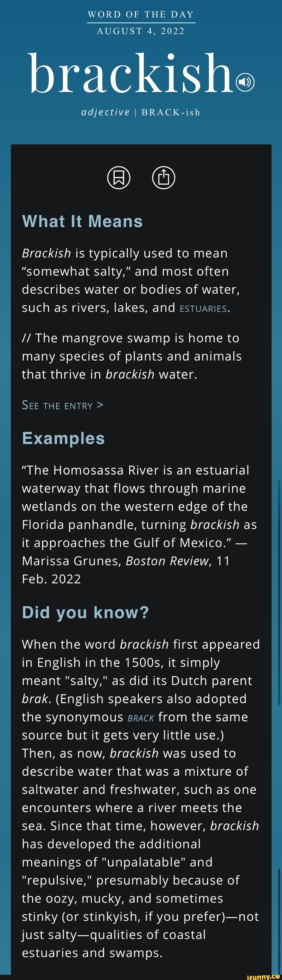Click the adjective part-of-speech label
This screenshot has width=282, height=980.
[106, 112]
